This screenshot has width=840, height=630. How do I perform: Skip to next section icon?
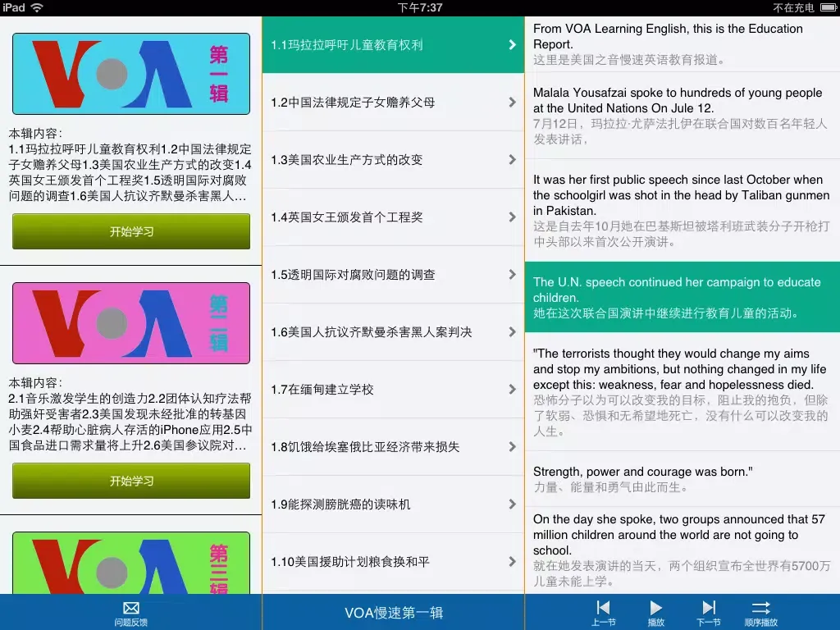click(x=708, y=608)
